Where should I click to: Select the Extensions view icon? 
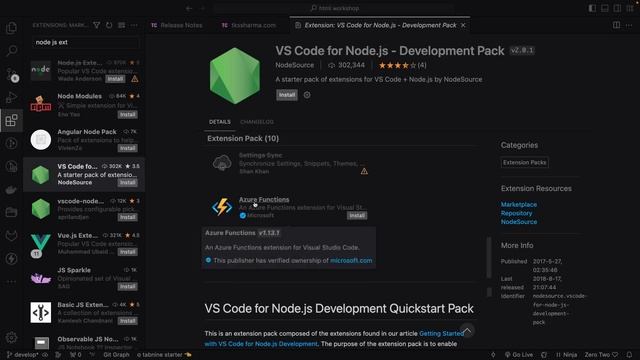coord(11,120)
